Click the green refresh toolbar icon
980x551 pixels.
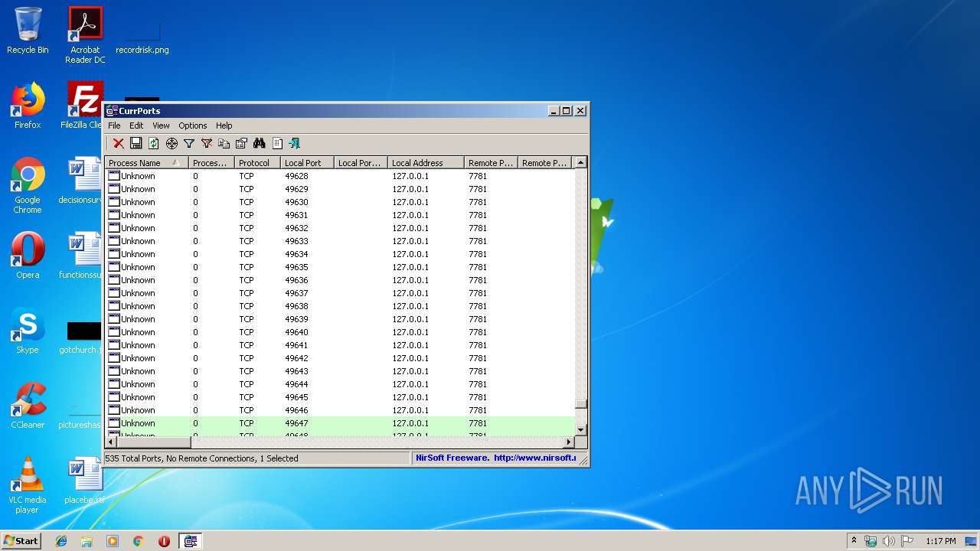(154, 143)
